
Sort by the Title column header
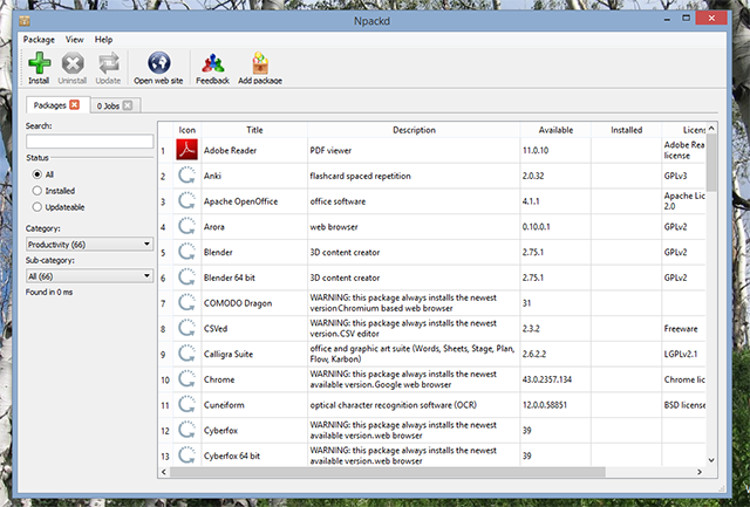254,130
